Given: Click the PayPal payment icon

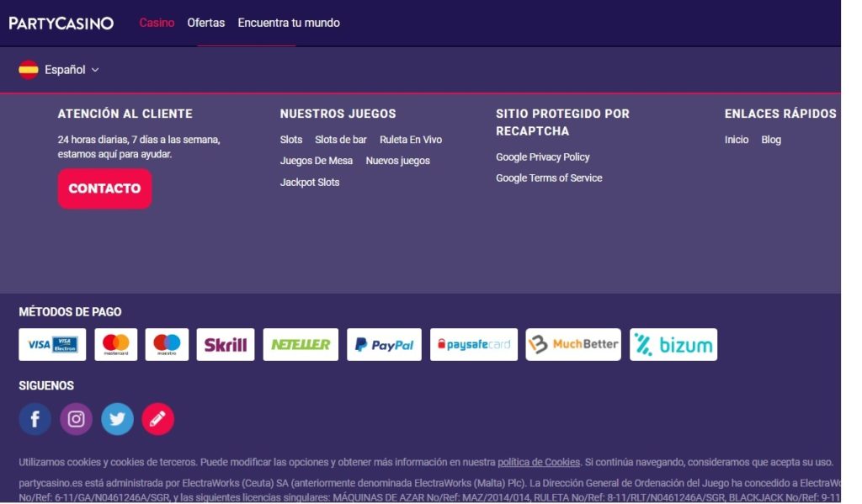Looking at the screenshot, I should (384, 345).
